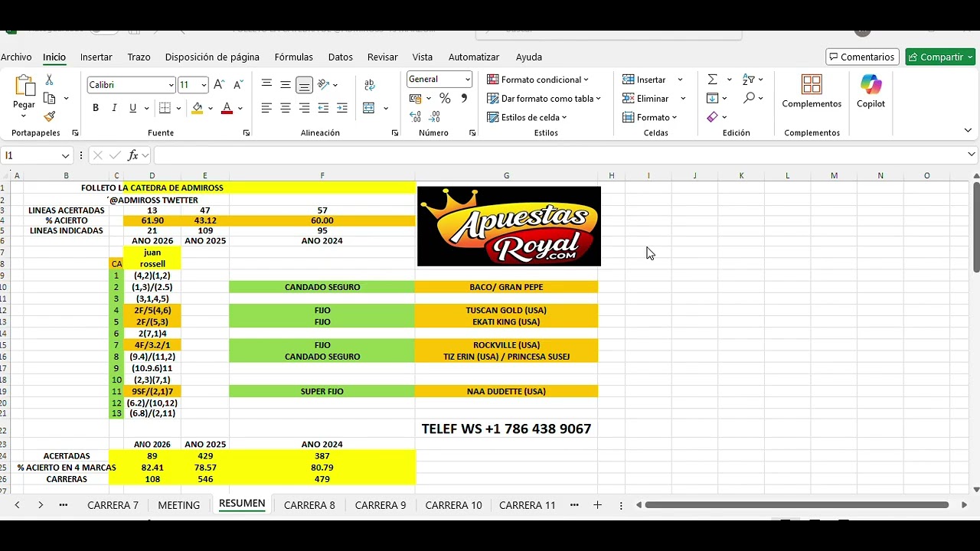Select cell containing NAA DUDETTE (USA)
The width and height of the screenshot is (980, 551).
[x=506, y=391]
